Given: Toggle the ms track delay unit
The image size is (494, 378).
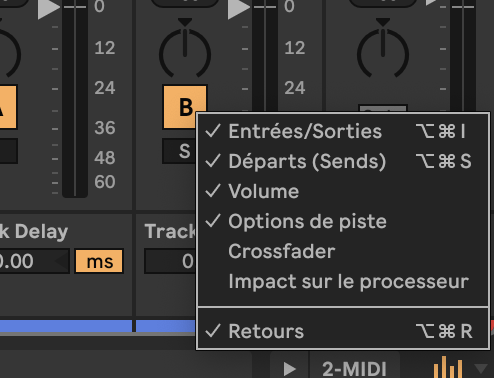Looking at the screenshot, I should [x=99, y=261].
